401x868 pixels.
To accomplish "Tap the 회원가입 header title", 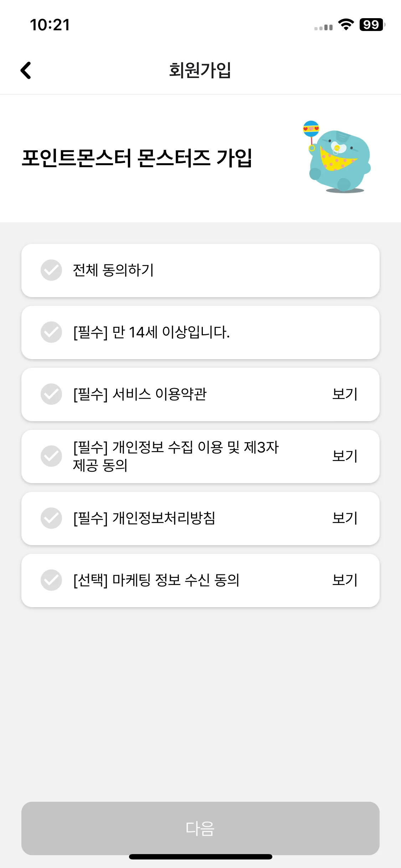I will (x=200, y=70).
